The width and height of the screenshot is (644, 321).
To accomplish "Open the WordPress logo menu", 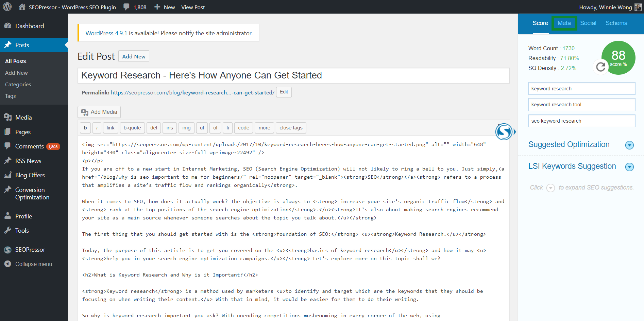I will coord(7,7).
